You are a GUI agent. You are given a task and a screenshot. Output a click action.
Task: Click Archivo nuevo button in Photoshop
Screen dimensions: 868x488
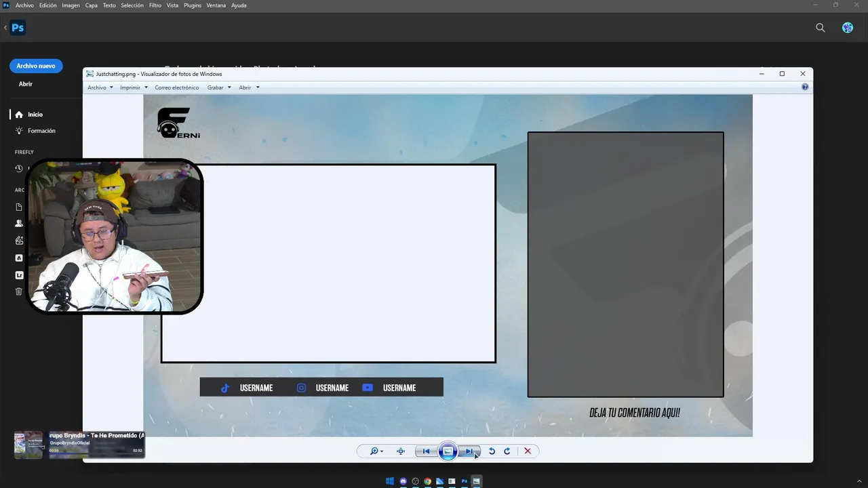tap(36, 66)
